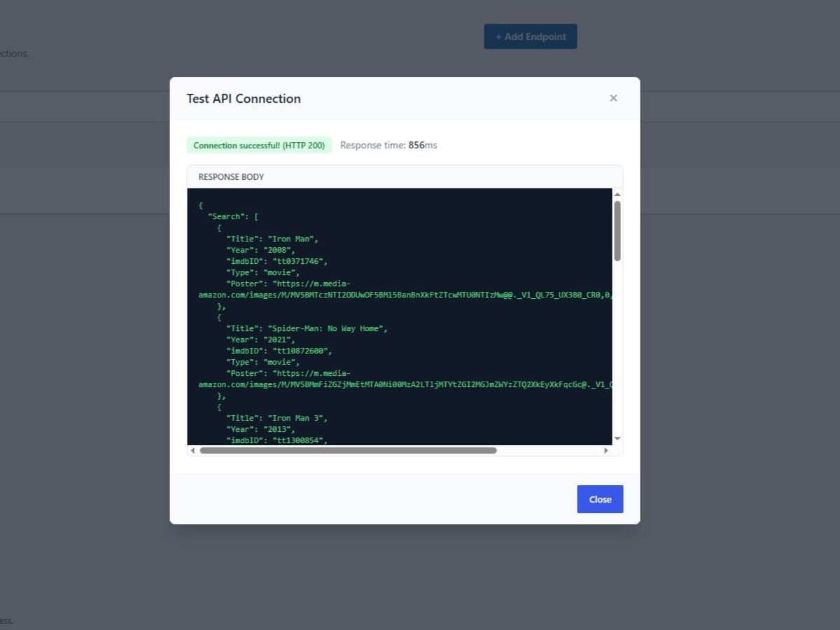Click the blue Close button

(x=600, y=499)
